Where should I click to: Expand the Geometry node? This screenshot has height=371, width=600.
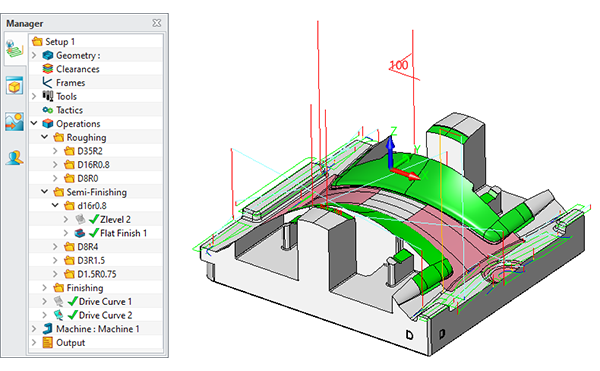[x=34, y=55]
